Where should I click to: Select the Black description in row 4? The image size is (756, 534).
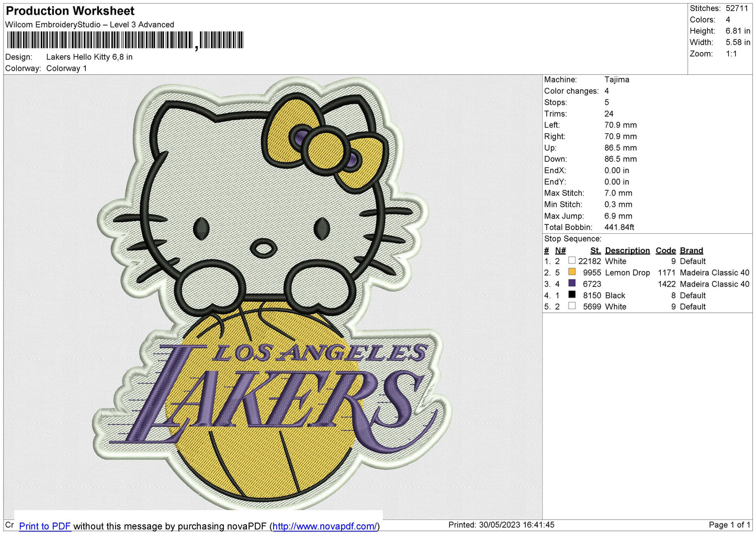click(615, 296)
